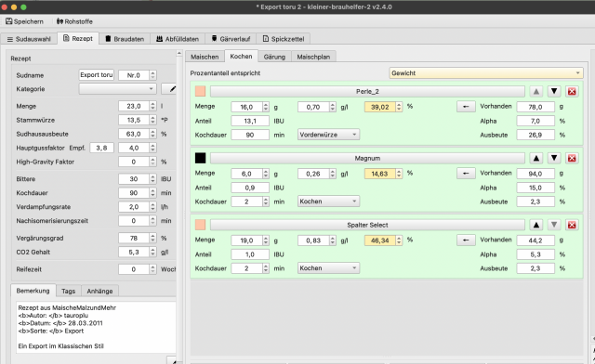Adjust the Vergärungsgrad stepper
Screen dimensions: 595x364
click(x=152, y=238)
